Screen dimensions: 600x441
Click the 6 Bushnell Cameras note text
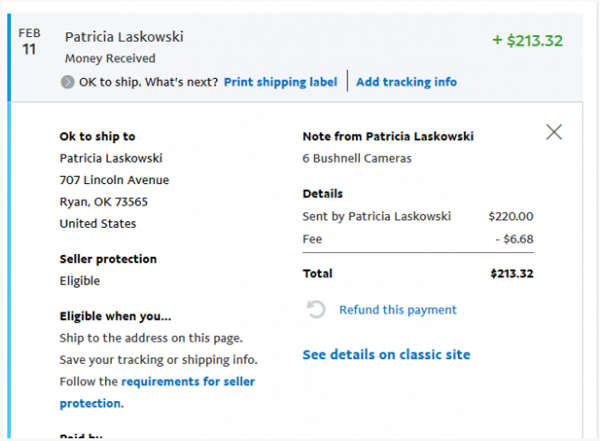tap(357, 158)
